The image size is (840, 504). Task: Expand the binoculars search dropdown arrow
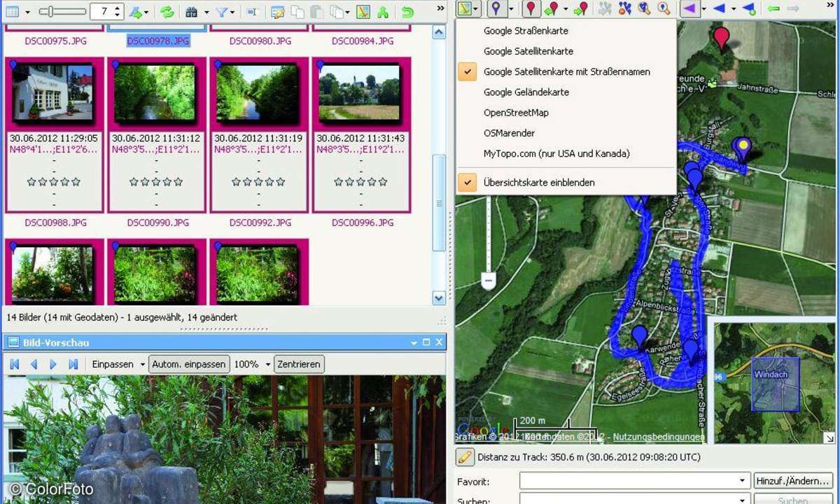click(206, 12)
